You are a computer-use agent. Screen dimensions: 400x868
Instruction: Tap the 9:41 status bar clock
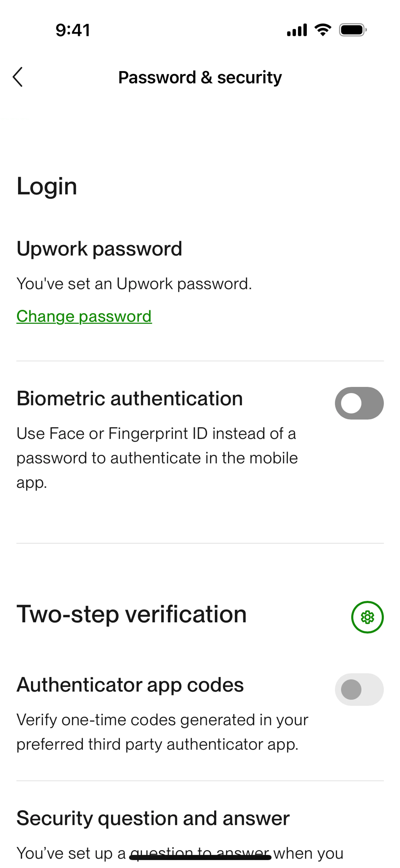coord(73,30)
